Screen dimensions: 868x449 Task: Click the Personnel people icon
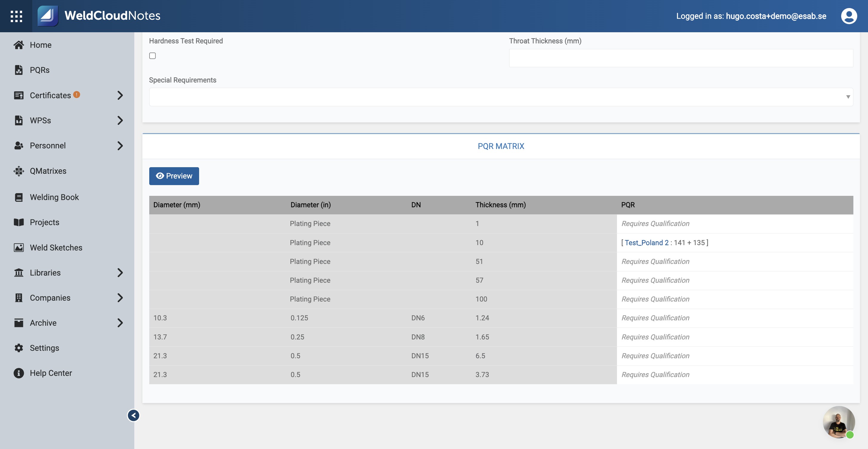19,146
